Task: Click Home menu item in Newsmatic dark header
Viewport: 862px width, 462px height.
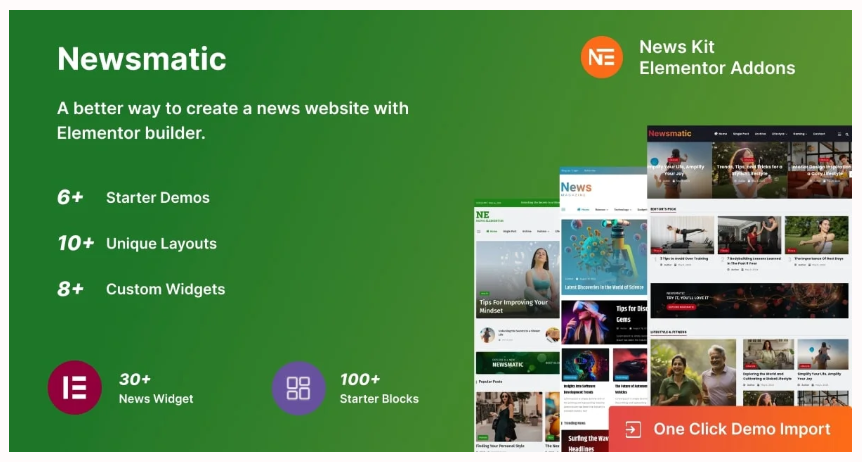Action: pos(721,134)
